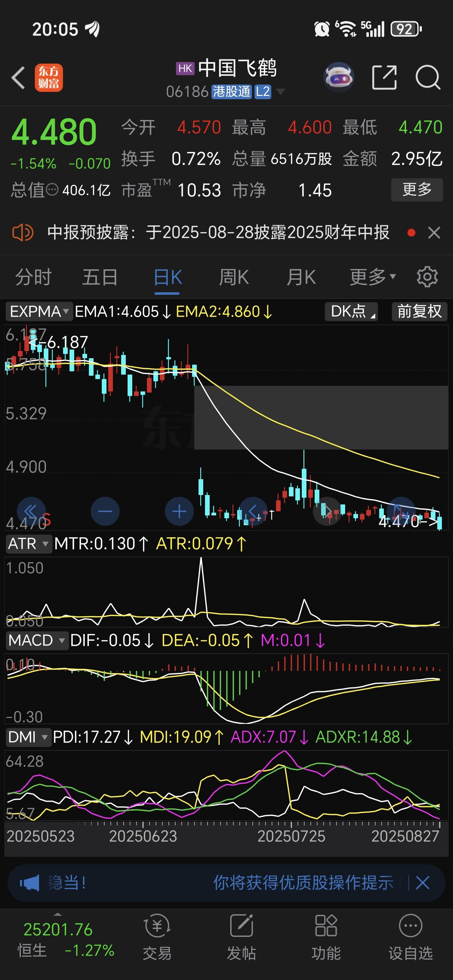Tap the L2 level badge
Viewport: 453px width, 980px height.
263,92
